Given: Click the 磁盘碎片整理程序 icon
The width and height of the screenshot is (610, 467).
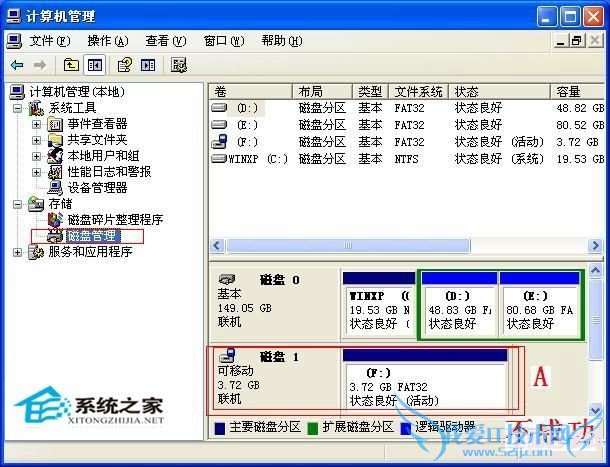Looking at the screenshot, I should click(x=55, y=220).
